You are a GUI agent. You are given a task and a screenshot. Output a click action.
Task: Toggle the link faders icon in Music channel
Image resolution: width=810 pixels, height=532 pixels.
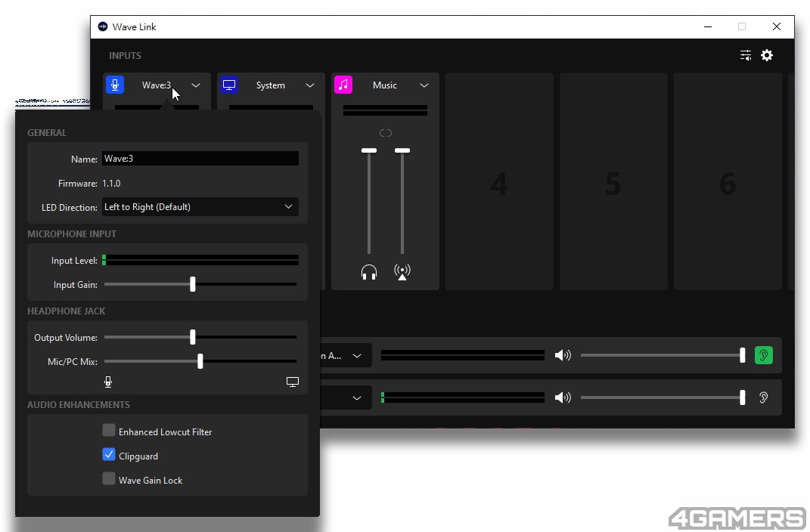point(386,133)
